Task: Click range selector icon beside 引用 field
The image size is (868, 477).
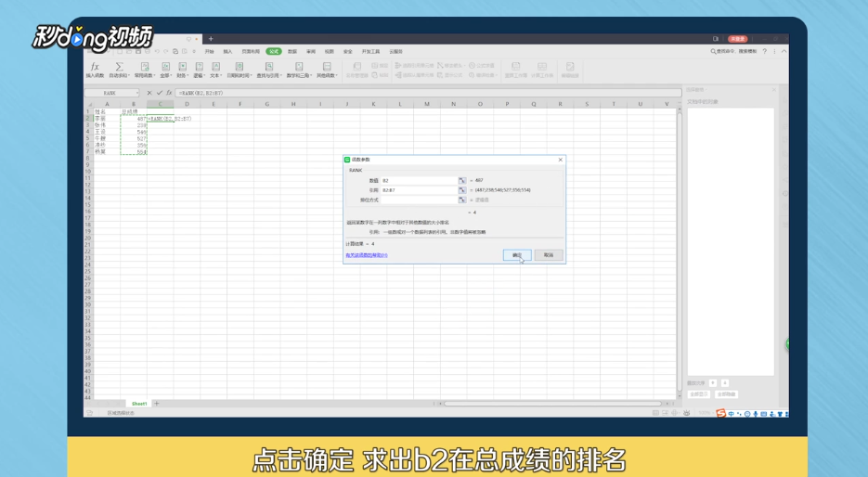Action: pos(462,190)
